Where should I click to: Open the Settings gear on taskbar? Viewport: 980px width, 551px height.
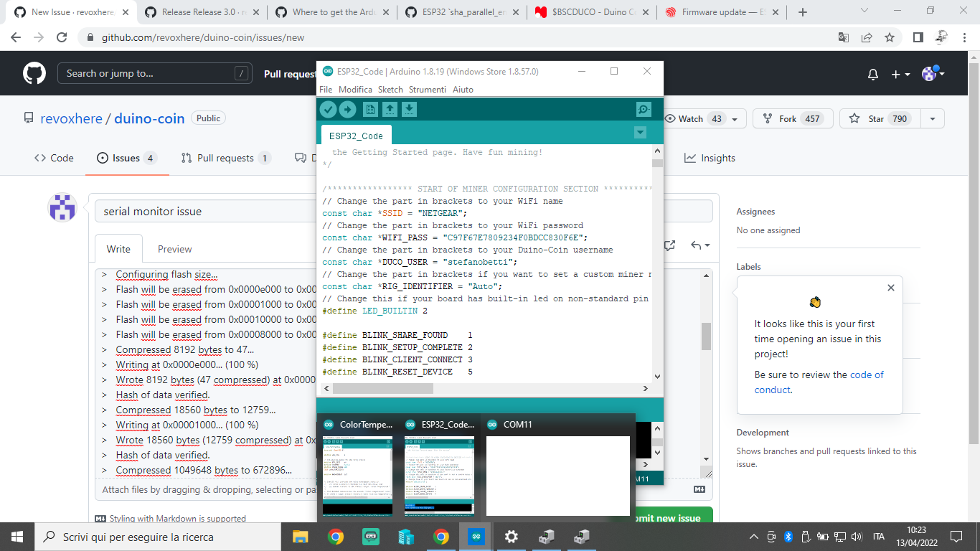click(x=511, y=537)
